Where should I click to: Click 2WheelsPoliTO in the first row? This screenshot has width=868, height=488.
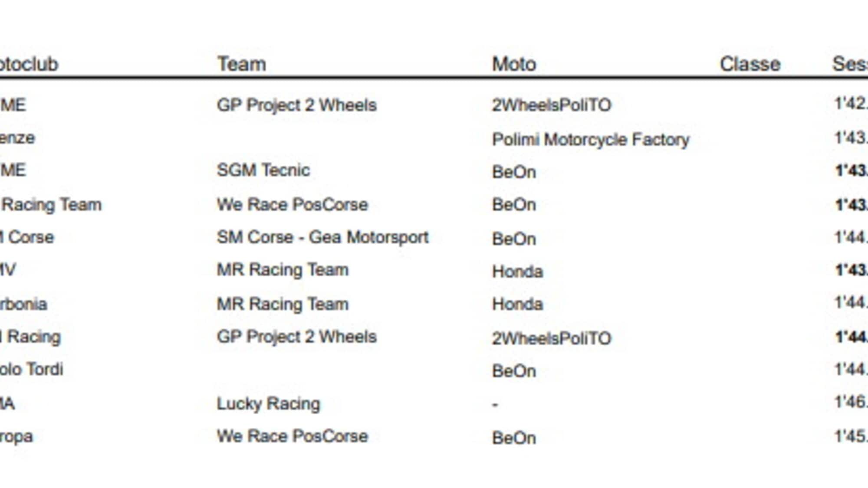[551, 105]
